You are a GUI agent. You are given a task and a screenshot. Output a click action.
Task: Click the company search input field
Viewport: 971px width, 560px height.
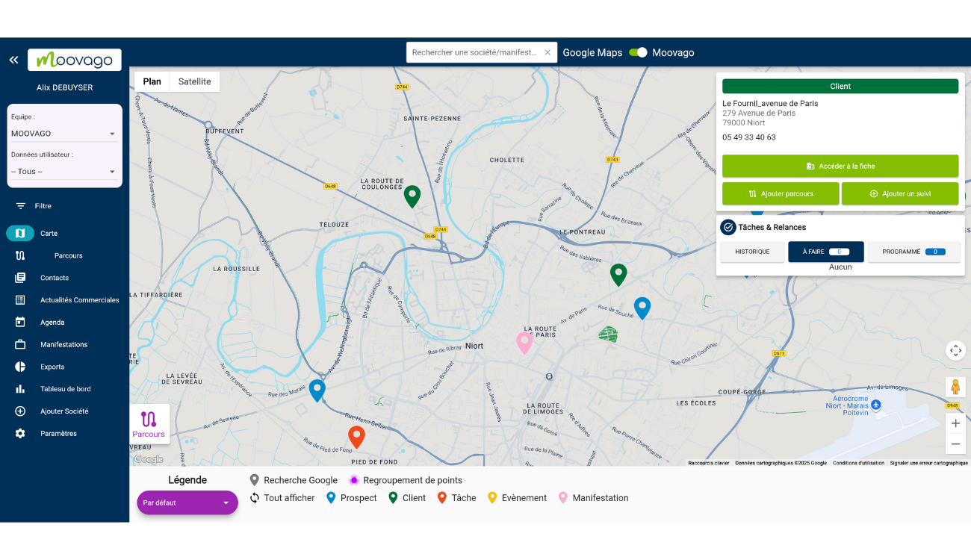(474, 52)
